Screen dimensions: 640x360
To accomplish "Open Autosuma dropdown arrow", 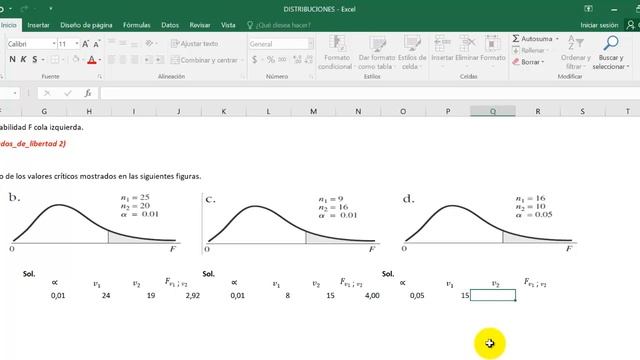I will point(557,39).
